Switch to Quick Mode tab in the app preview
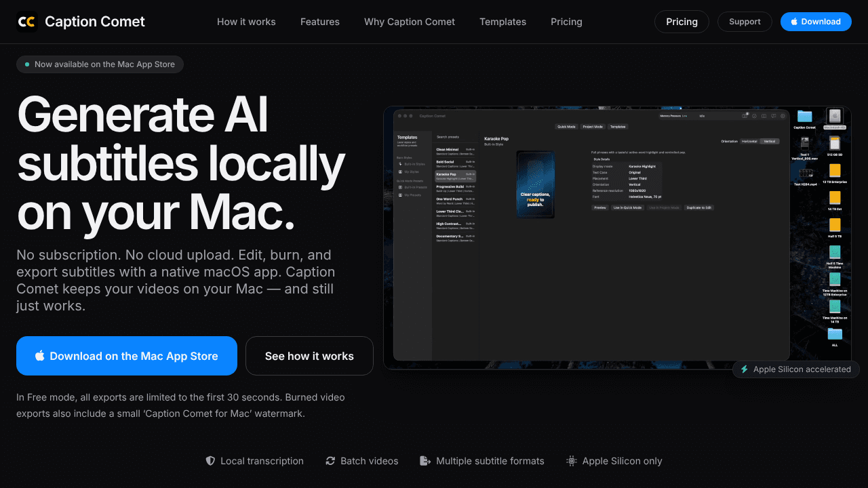Screen dimensions: 868x488 click(566, 127)
